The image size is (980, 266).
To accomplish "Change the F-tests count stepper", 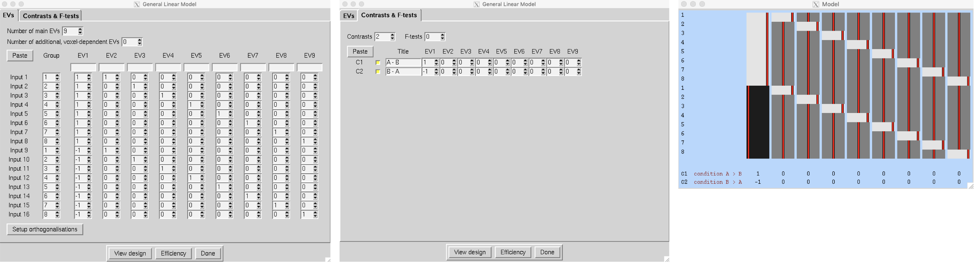I will click(442, 37).
